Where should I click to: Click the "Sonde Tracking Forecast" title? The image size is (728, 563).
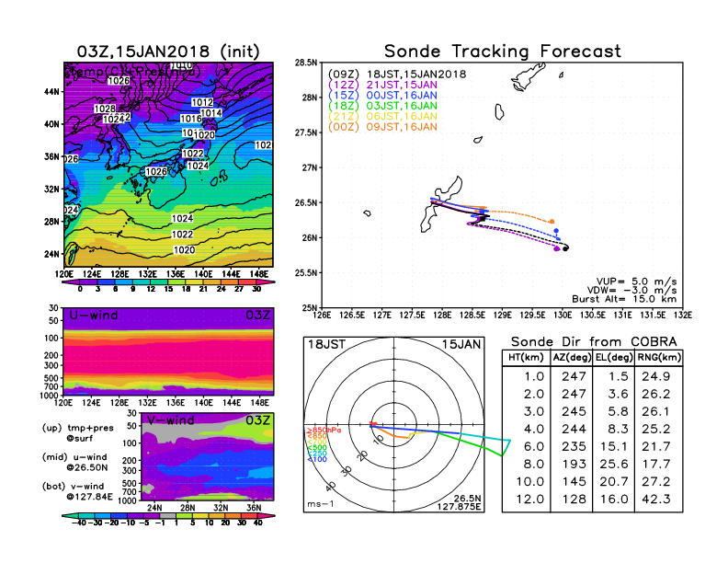click(x=503, y=52)
